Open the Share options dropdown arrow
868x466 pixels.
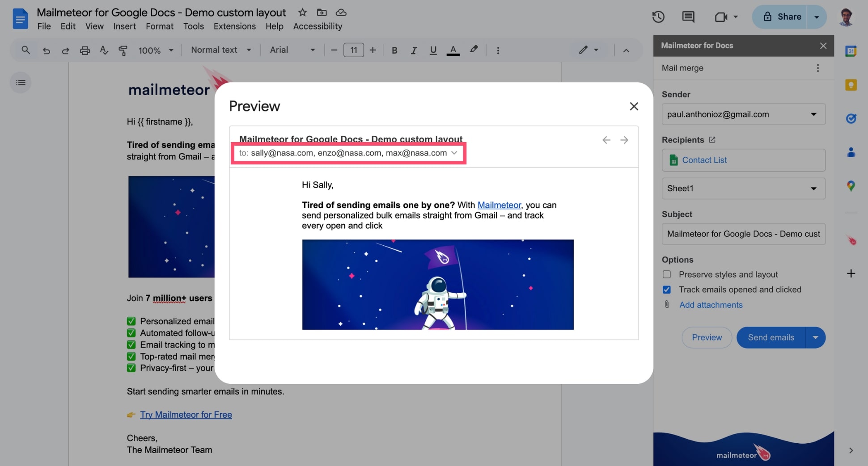[817, 17]
